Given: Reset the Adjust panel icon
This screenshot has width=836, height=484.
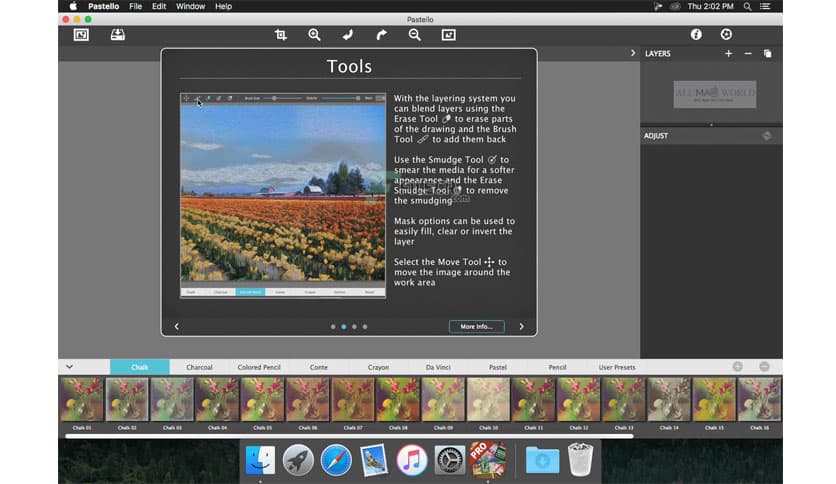Looking at the screenshot, I should pos(767,136).
